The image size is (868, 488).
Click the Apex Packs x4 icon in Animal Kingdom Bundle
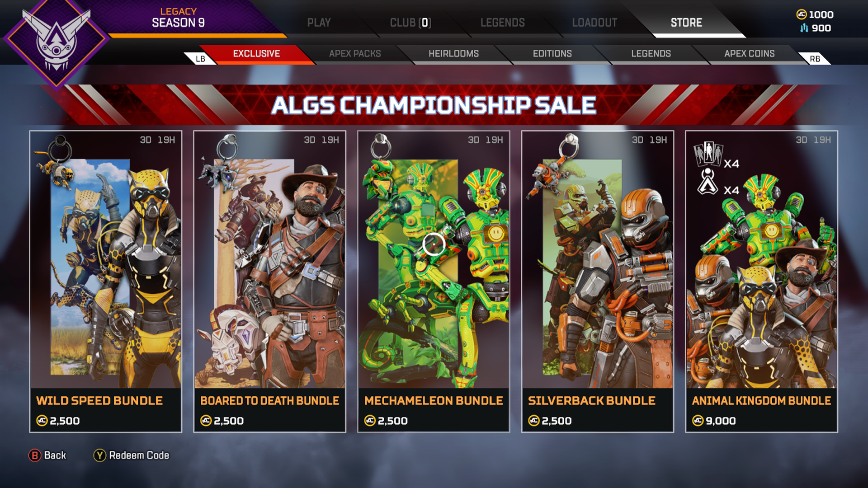(x=708, y=182)
